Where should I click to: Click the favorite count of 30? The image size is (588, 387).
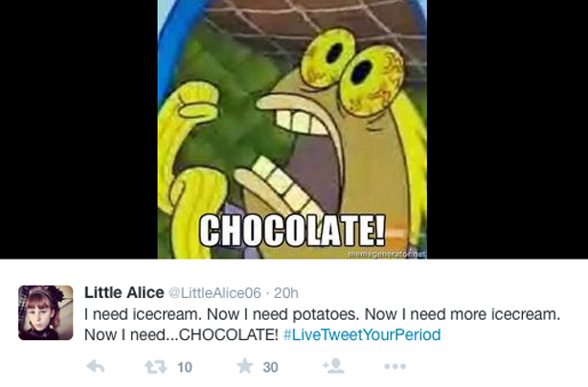pyautogui.click(x=270, y=367)
